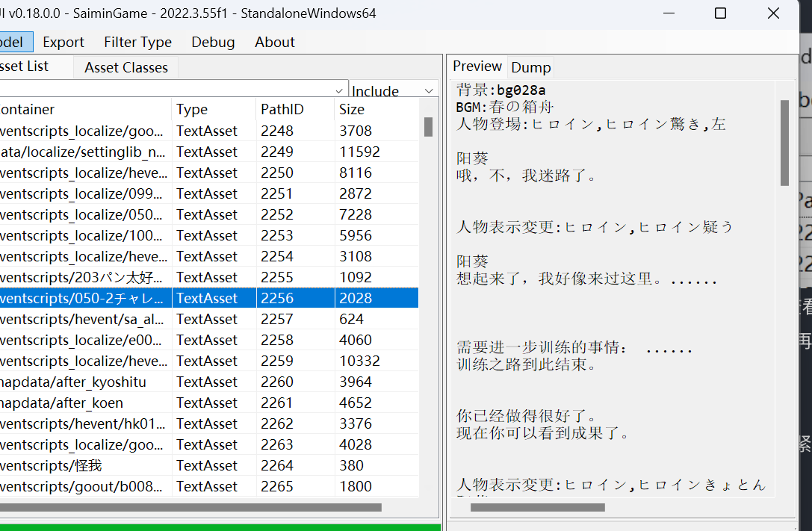
Task: Click the preview pane vertical scrollbar thumb
Action: pos(784,143)
